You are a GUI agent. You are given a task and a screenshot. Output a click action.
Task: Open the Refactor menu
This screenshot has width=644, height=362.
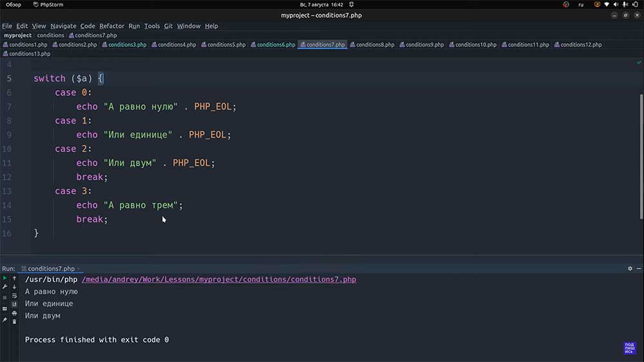[111, 26]
